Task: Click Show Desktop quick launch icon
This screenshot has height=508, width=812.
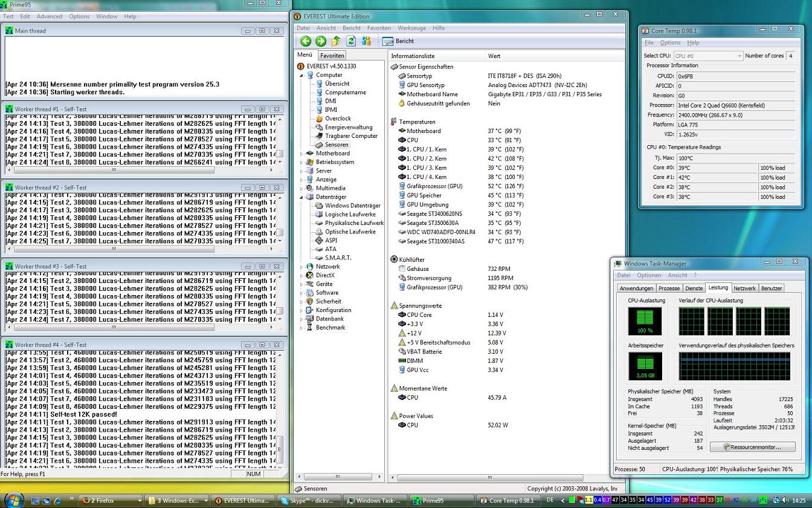Action: click(x=36, y=501)
